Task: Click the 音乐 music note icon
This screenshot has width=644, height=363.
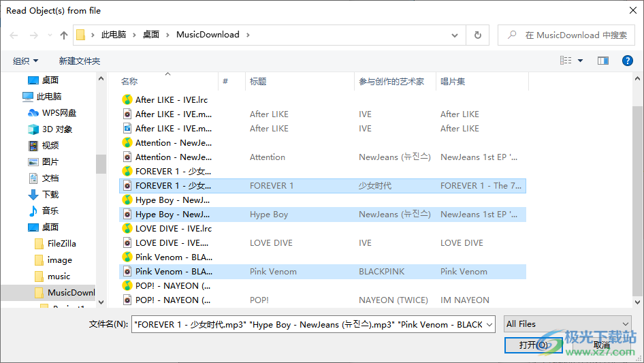Action: pyautogui.click(x=33, y=211)
